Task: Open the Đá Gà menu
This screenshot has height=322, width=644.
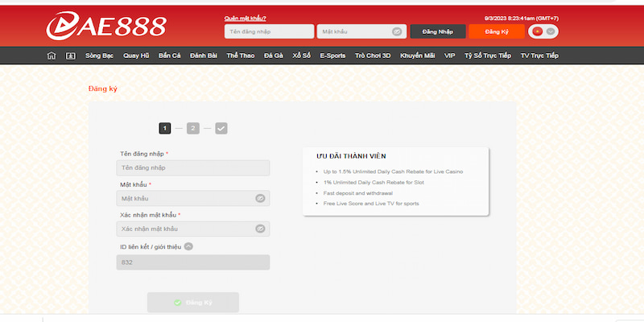Action: [x=274, y=56]
